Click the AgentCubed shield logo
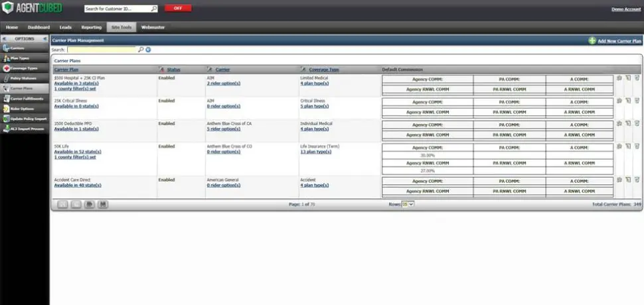This screenshot has height=305, width=644. pos(8,8)
